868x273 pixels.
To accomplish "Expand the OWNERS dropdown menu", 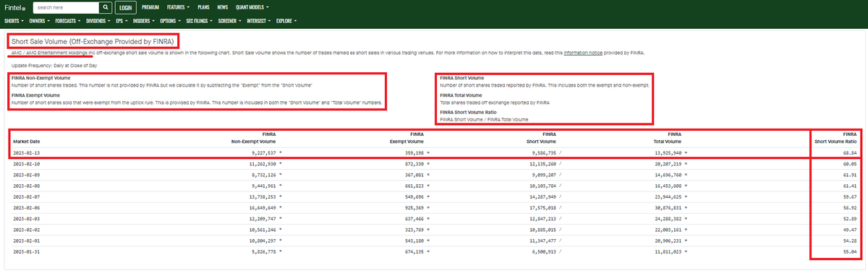I will [x=39, y=21].
